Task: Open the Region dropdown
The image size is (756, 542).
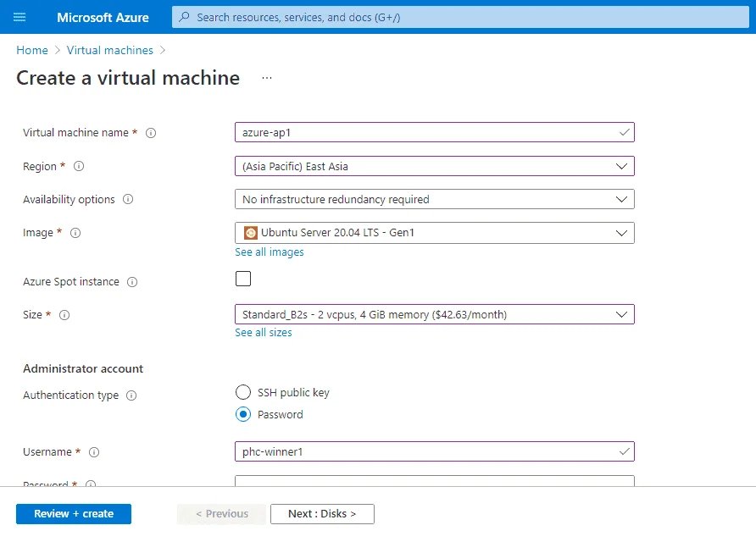Action: [x=435, y=166]
